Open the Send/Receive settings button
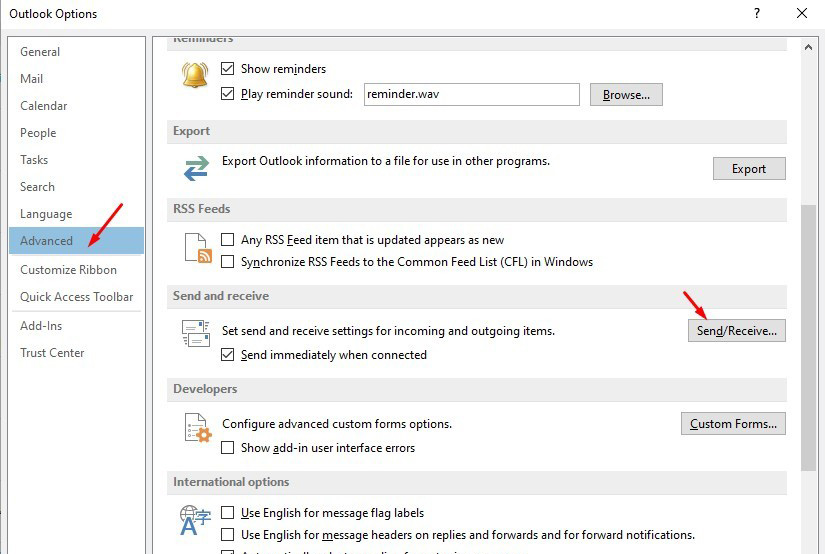Screen dimensions: 825x554 click(736, 331)
